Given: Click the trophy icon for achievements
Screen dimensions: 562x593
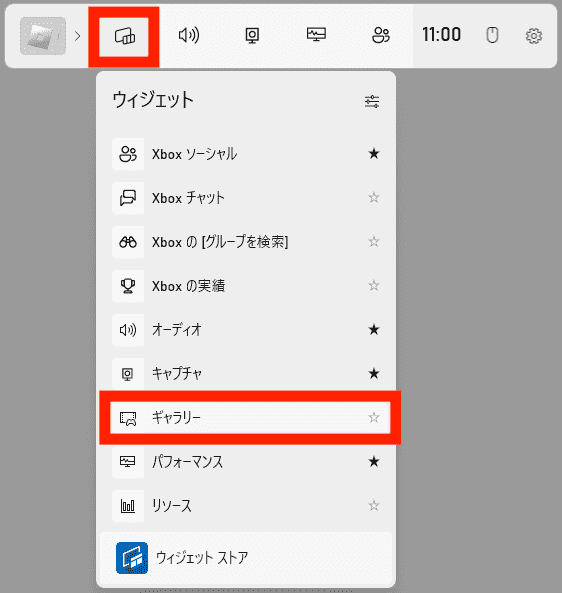Looking at the screenshot, I should [x=128, y=286].
